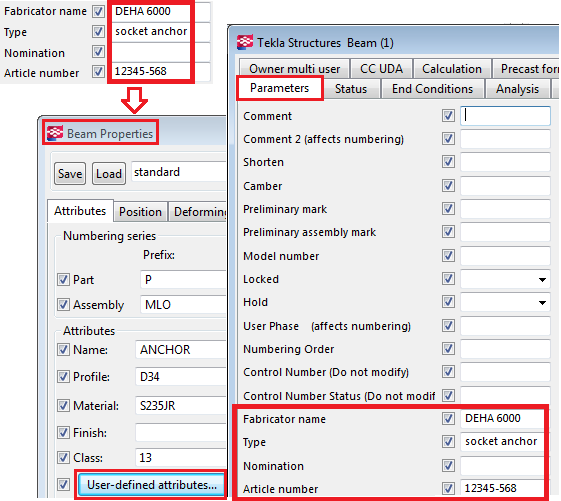Click the User-defined attributes button
The width and height of the screenshot is (561, 501).
pos(152,485)
